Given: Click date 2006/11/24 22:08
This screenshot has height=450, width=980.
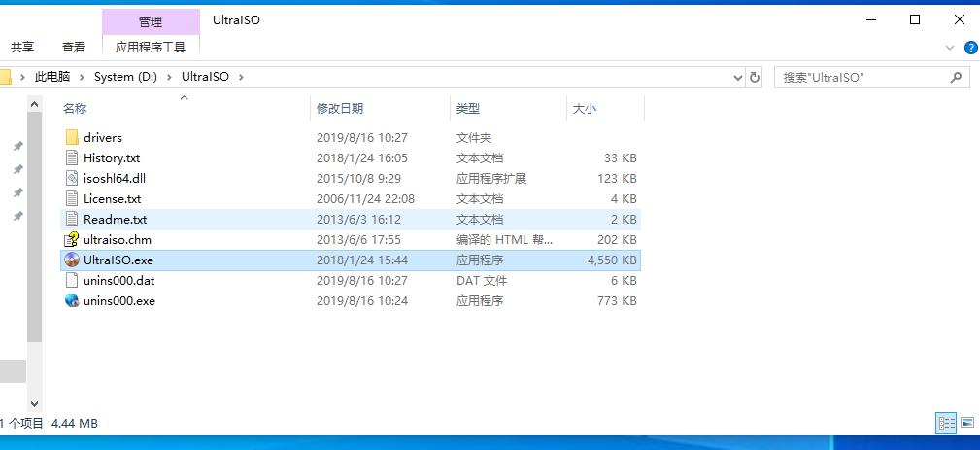Looking at the screenshot, I should tap(365, 198).
